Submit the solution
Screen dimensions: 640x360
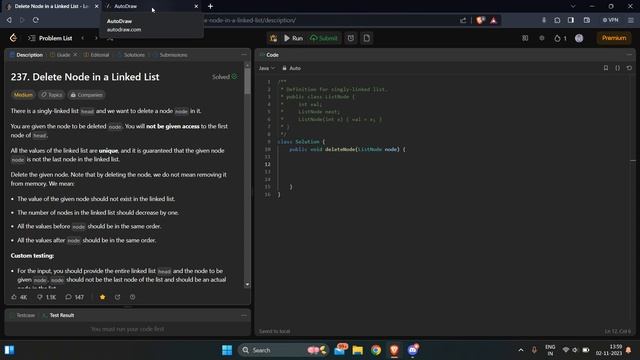pos(324,38)
